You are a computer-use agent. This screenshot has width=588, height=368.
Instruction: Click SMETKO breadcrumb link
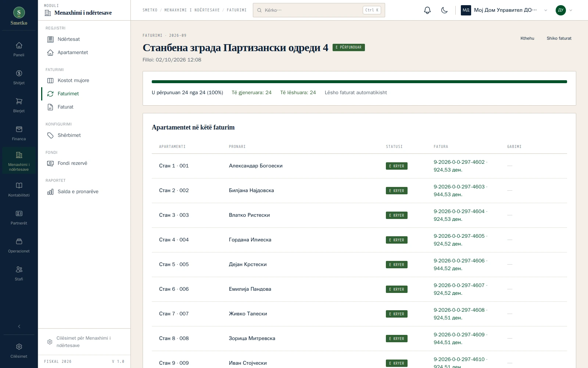[150, 10]
